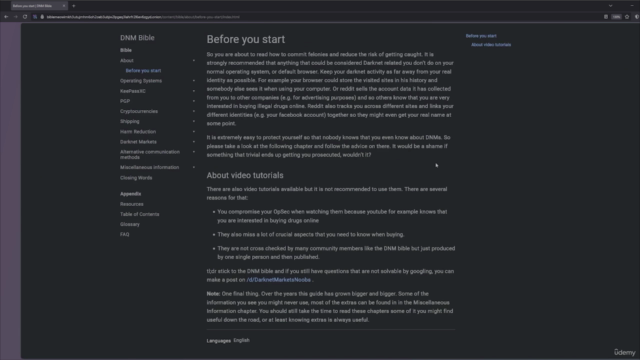640x360 pixels.
Task: Bookmark this page with the star icon
Action: 627,17
